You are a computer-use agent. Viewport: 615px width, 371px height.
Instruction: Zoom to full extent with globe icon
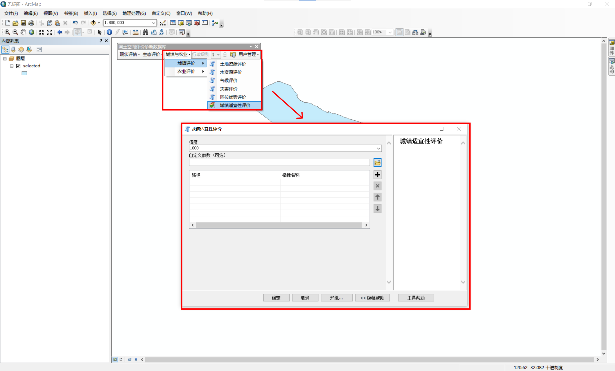tap(31, 32)
